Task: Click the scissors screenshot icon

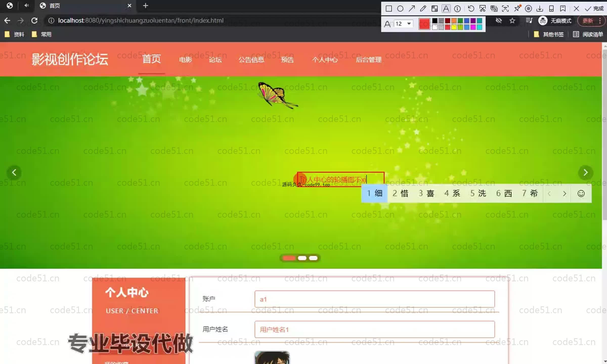Action: [x=482, y=9]
